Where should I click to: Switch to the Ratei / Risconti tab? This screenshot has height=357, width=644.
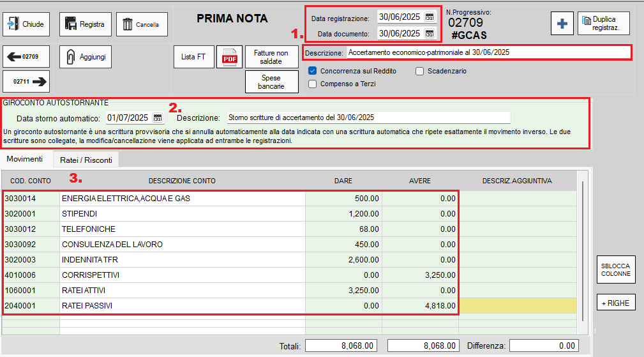click(x=86, y=160)
